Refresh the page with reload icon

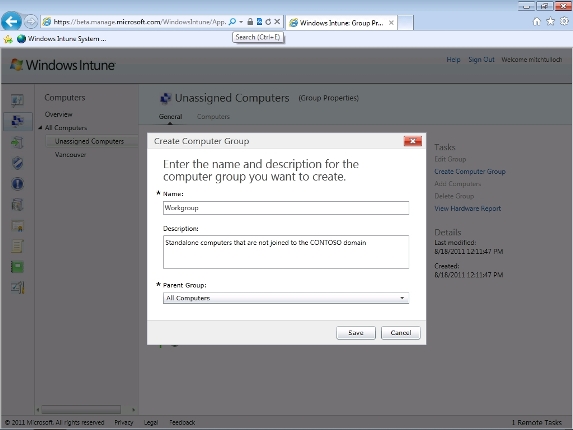(268, 22)
